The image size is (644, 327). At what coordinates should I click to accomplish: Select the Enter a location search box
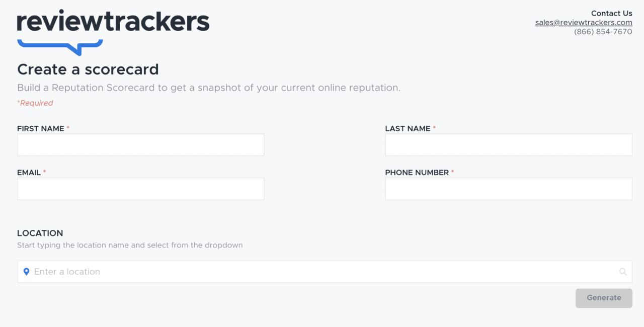click(322, 272)
